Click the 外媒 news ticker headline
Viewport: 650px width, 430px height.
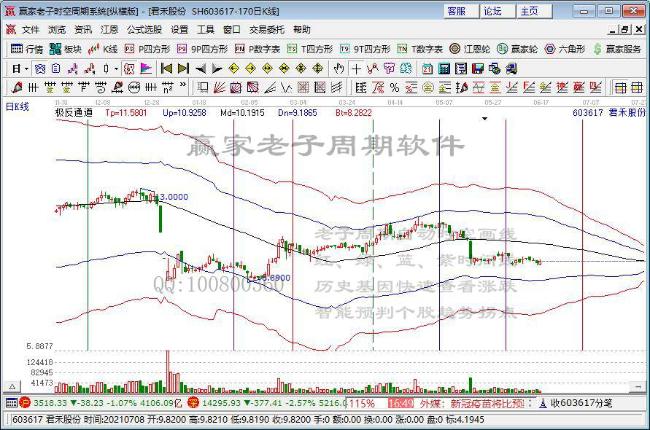(x=473, y=403)
